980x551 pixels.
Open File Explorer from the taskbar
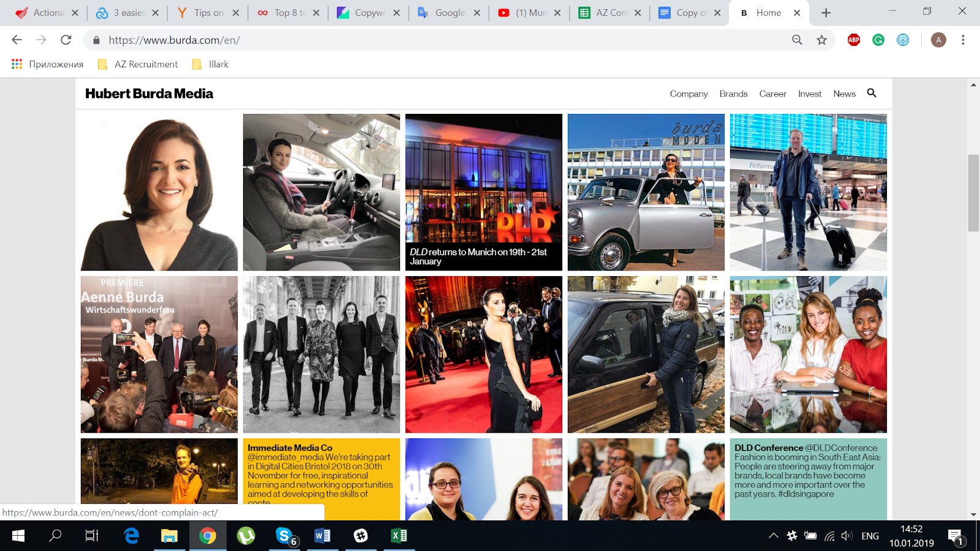(x=169, y=536)
